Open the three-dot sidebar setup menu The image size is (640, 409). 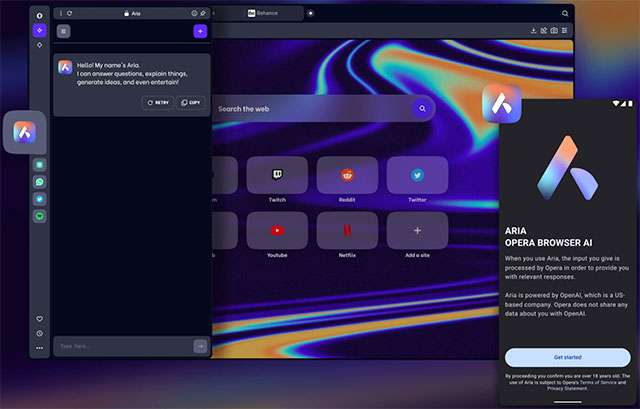click(40, 348)
